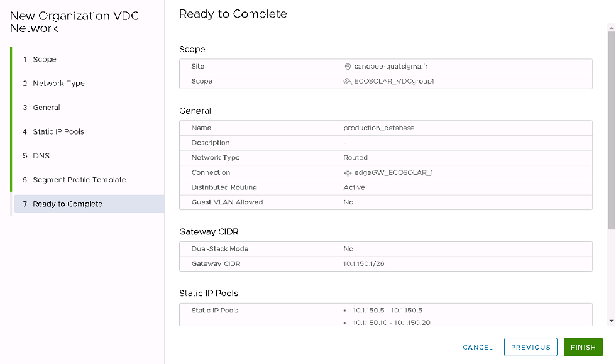Click the site location pin icon
Screen dimensions: 616x364
[x=347, y=67]
